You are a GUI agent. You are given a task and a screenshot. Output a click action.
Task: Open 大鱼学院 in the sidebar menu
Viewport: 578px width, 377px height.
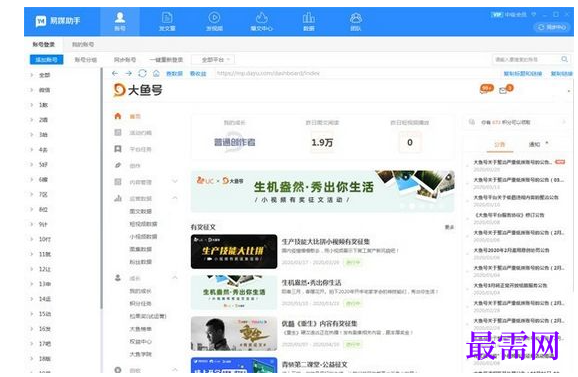(140, 354)
